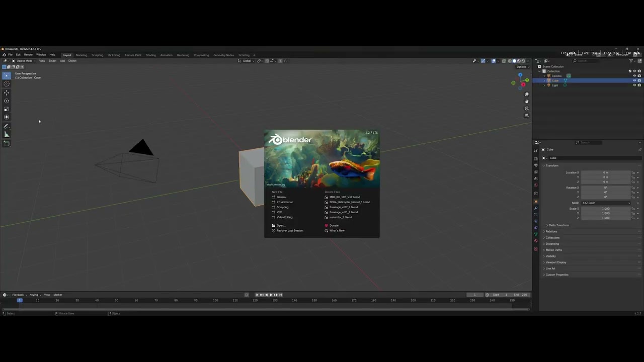Open the File menu
The width and height of the screenshot is (644, 362).
[10, 55]
